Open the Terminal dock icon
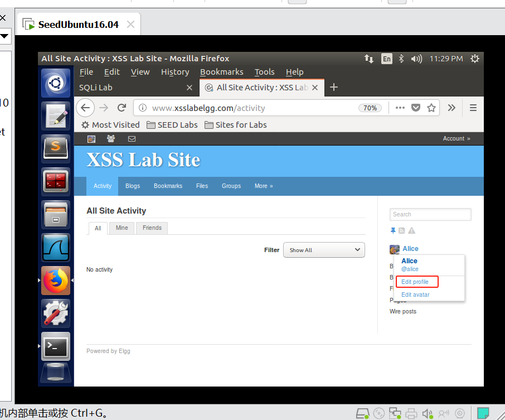This screenshot has height=420, width=505. (x=56, y=346)
